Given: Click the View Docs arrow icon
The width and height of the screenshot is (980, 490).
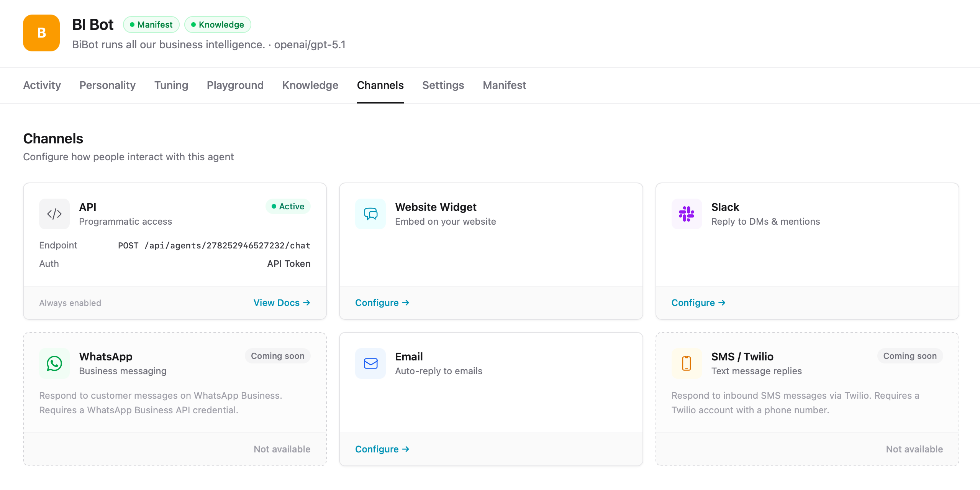Looking at the screenshot, I should click(x=307, y=303).
